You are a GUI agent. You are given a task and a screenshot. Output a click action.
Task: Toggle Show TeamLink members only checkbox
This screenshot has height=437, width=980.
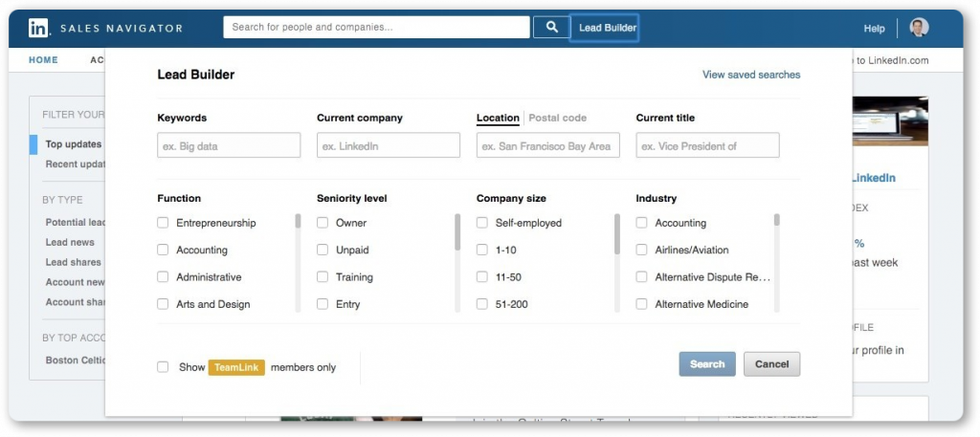pos(163,367)
